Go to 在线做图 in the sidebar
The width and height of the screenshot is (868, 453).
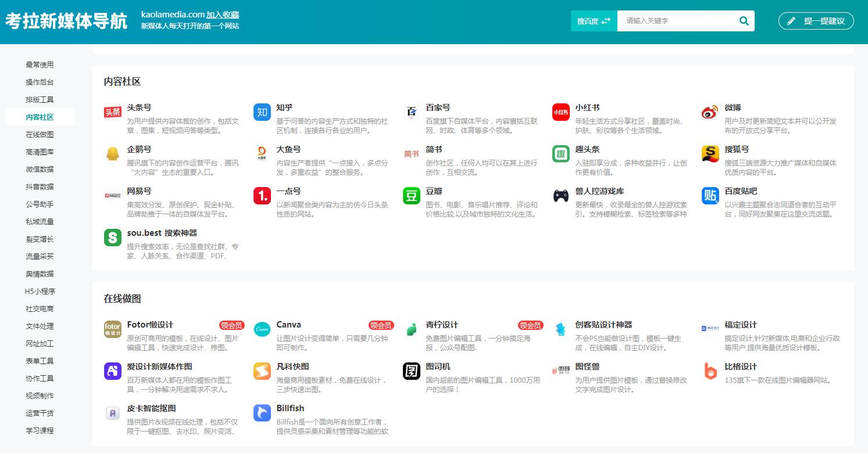pyautogui.click(x=40, y=134)
